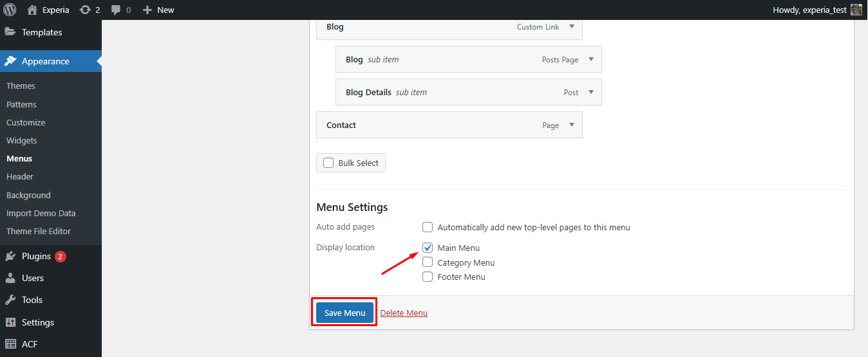Click the Plugins plug icon

pos(10,256)
